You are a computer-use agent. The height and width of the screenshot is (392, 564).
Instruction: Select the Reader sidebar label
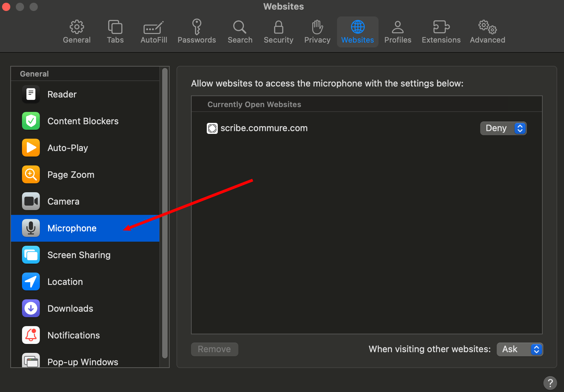click(62, 94)
